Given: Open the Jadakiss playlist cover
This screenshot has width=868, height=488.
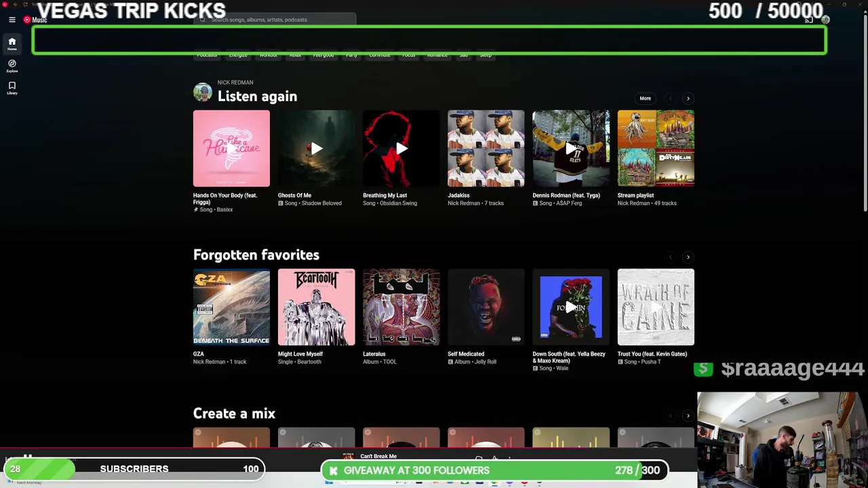Looking at the screenshot, I should tap(486, 148).
